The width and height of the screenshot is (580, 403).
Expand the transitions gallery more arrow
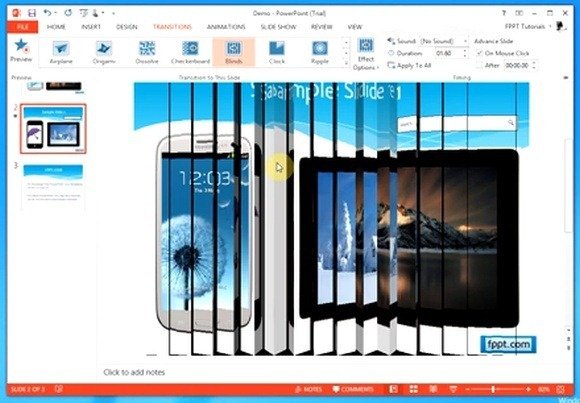click(x=346, y=64)
